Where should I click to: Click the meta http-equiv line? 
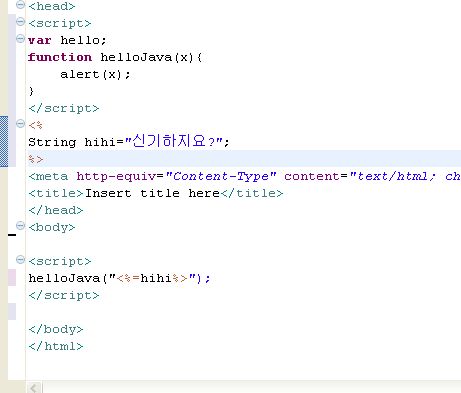tap(245, 176)
